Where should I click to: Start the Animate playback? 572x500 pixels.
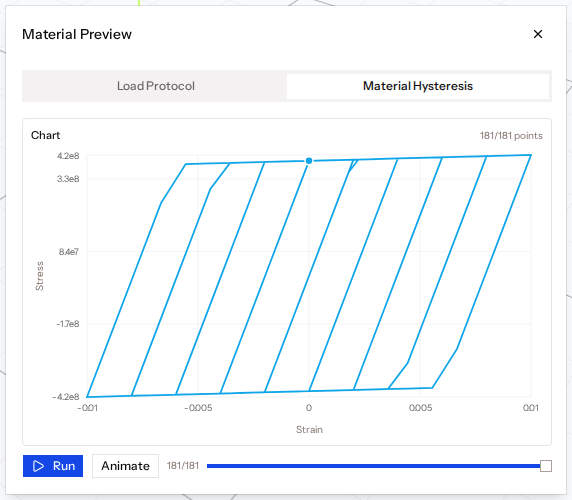[x=125, y=466]
